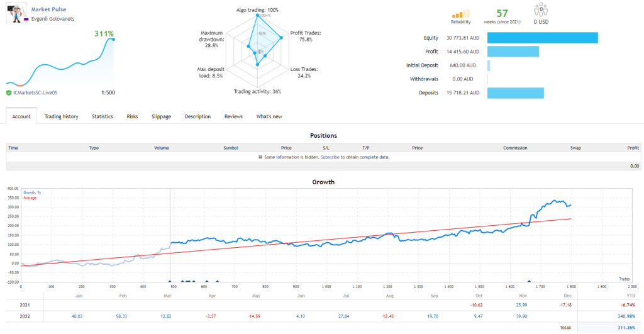The image size is (644, 334).
Task: Click the Market Pulse author avatar image
Action: (16, 13)
